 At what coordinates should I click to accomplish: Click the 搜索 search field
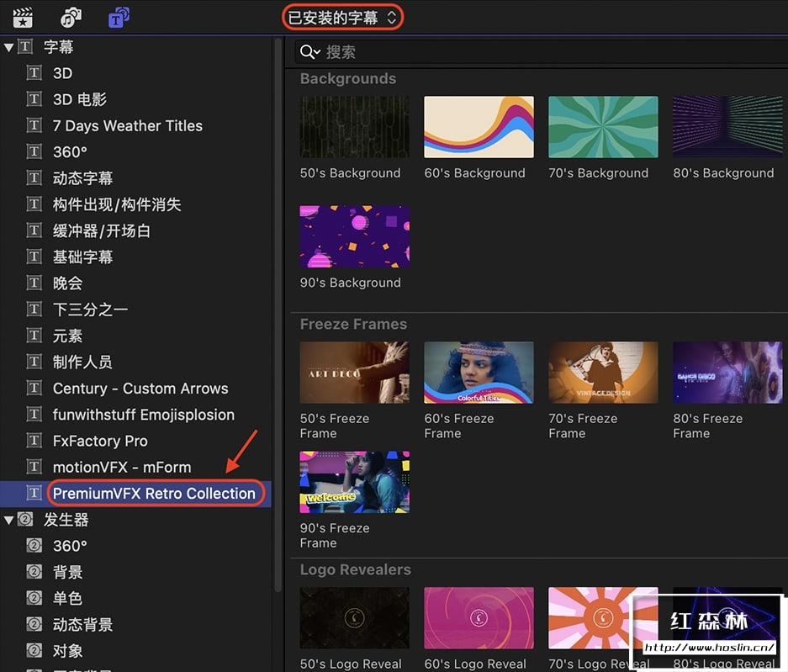(541, 52)
